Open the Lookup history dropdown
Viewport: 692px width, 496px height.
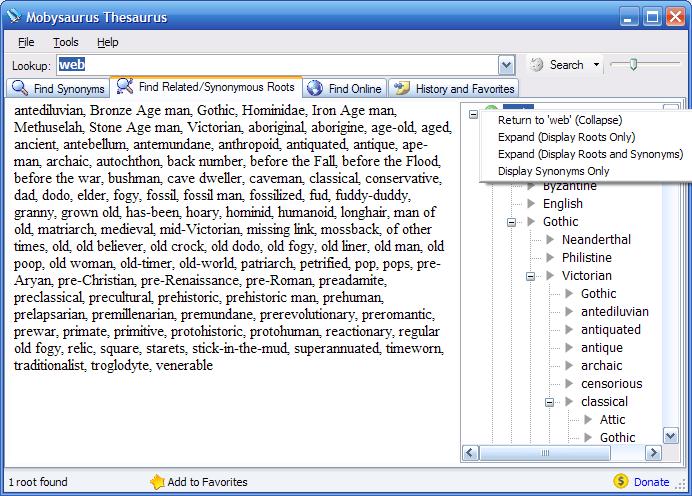click(x=506, y=65)
